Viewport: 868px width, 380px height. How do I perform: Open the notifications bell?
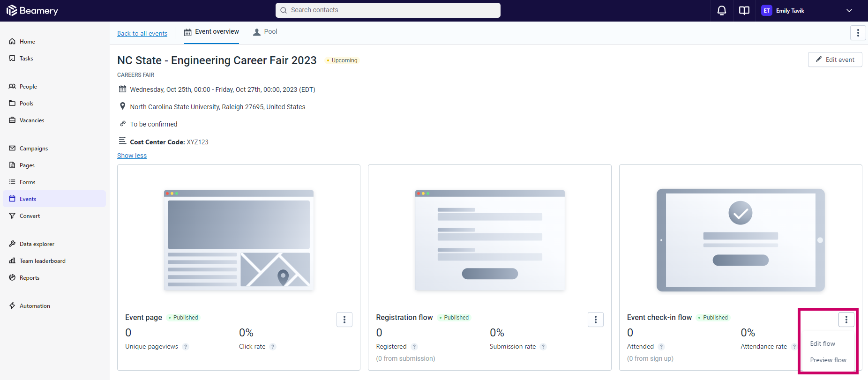click(x=722, y=10)
